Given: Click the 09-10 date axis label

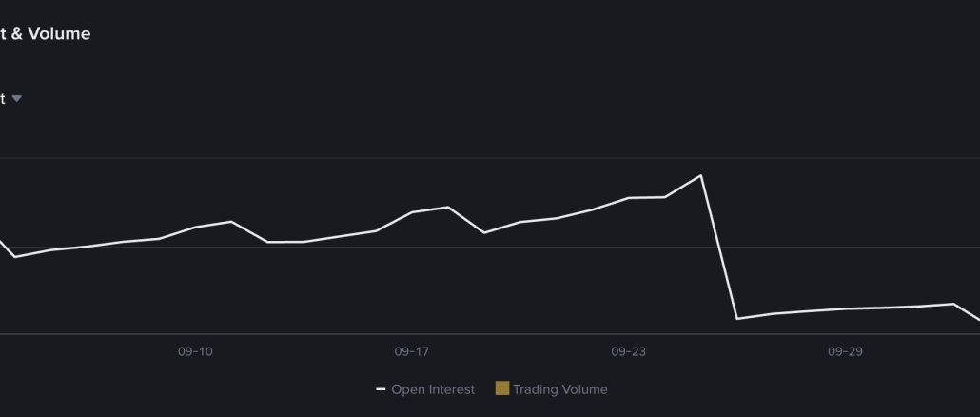Looking at the screenshot, I should pos(195,352).
